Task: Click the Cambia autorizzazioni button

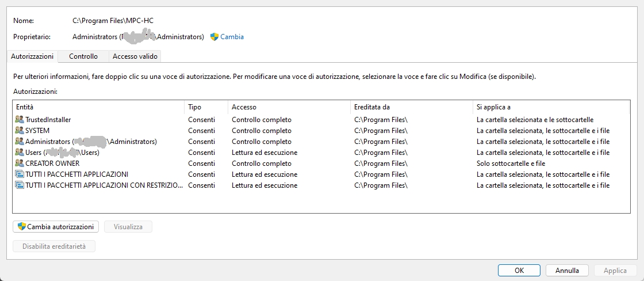Action: click(56, 227)
